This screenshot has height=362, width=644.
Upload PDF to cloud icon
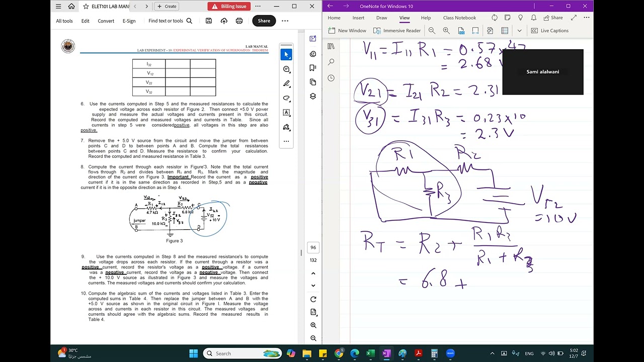[x=224, y=21]
